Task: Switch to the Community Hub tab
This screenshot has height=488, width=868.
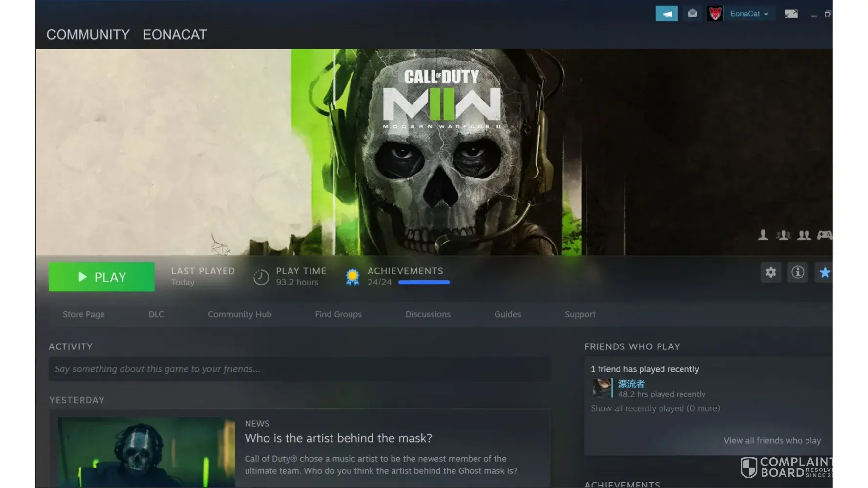Action: (x=239, y=314)
